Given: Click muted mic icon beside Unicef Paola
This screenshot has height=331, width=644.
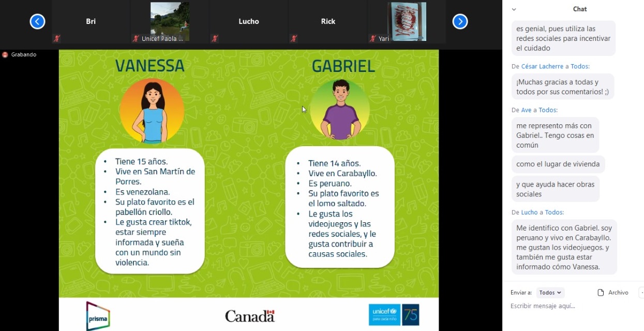Looking at the screenshot, I should pos(136,38).
